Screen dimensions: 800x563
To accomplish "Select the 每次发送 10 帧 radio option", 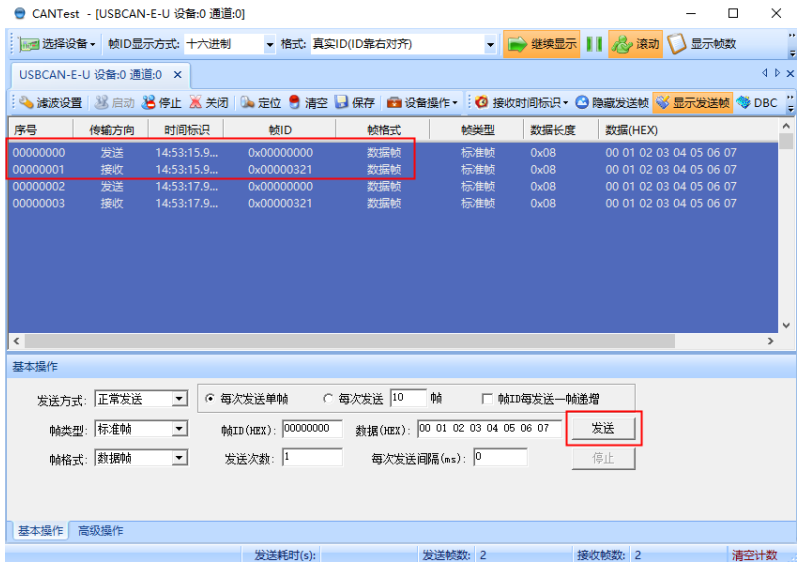I will click(329, 398).
